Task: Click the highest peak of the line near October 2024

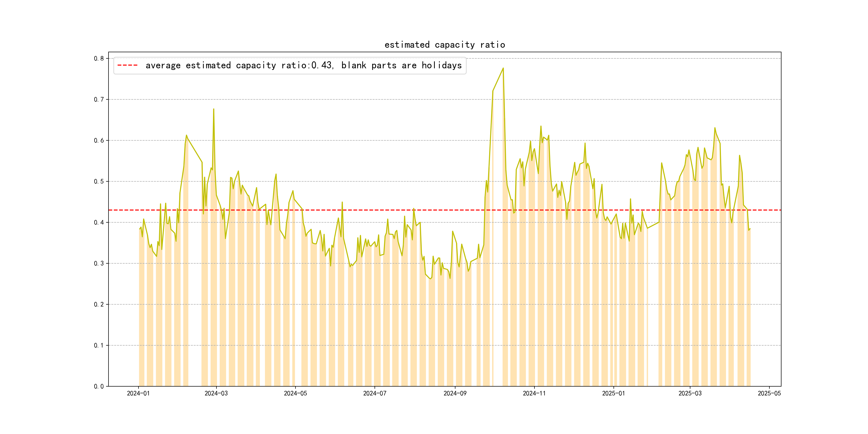Action: [x=503, y=68]
